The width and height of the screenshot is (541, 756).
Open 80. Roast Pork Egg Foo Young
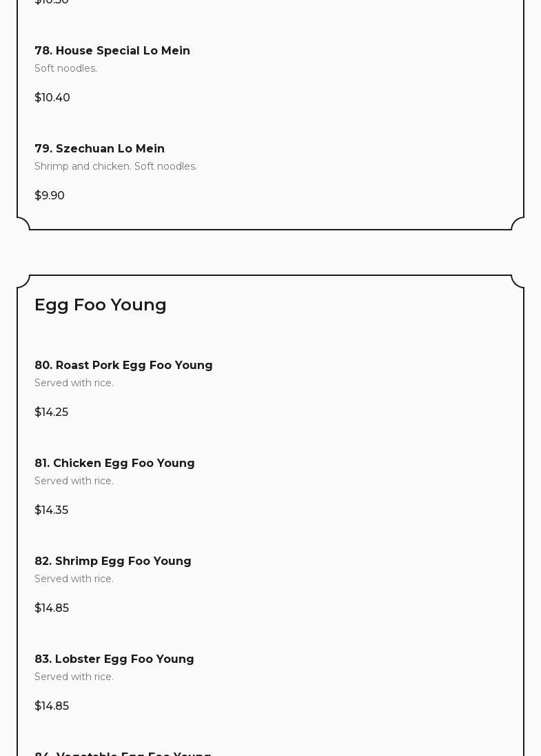pos(124,366)
